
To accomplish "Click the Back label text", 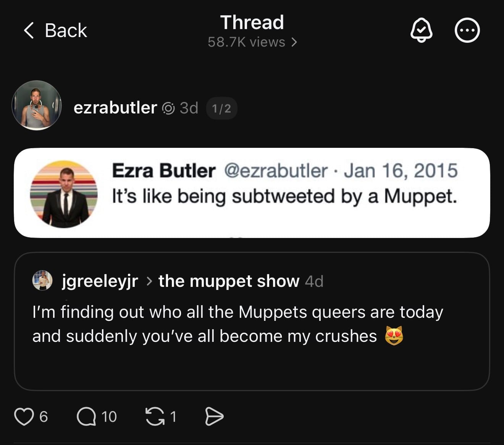I will 66,30.
